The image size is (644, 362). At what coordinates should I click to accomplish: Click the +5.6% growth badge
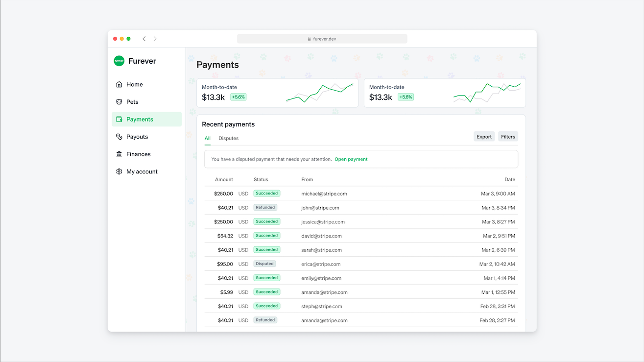pyautogui.click(x=238, y=97)
